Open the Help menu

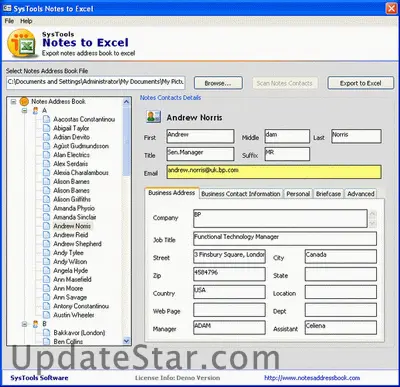coord(26,21)
